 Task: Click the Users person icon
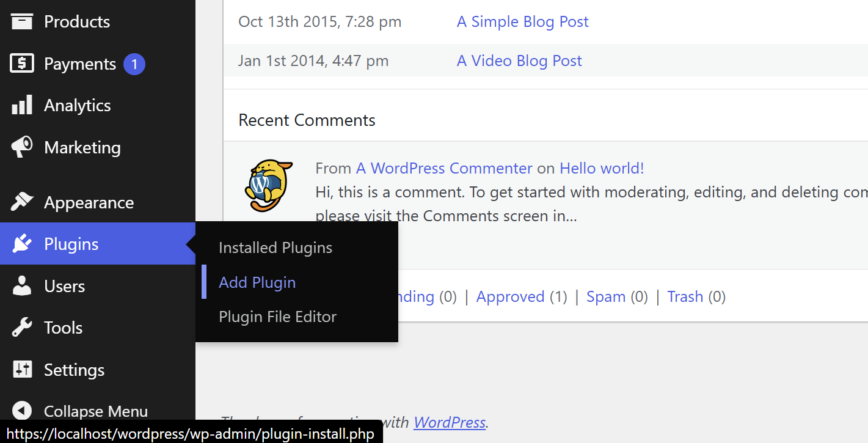coord(22,286)
